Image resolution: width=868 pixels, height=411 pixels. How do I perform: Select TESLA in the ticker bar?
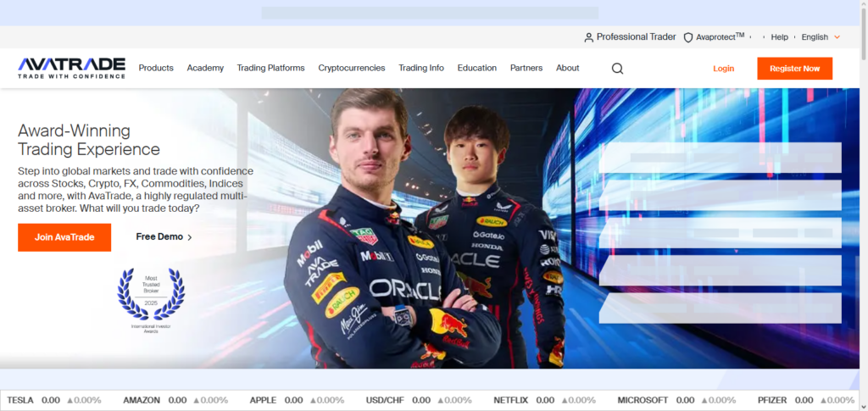(x=21, y=400)
